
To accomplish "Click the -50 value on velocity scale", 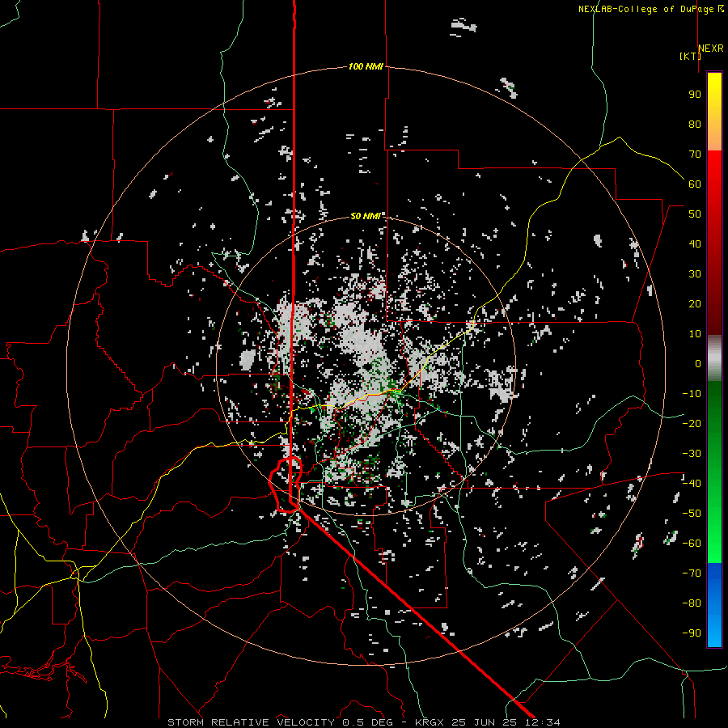I will (692, 514).
